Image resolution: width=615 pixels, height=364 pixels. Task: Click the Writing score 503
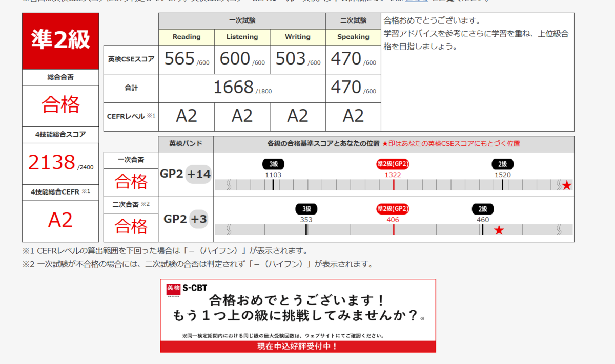[290, 59]
